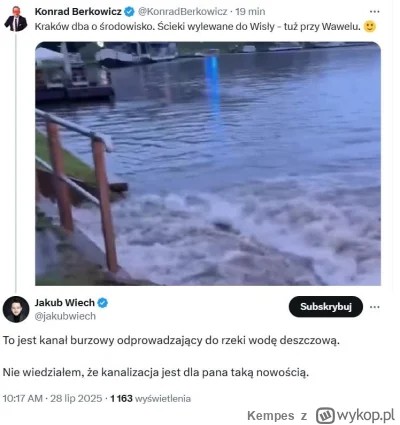Click the Subskrybuj button
The height and width of the screenshot is (425, 400).
tap(326, 307)
